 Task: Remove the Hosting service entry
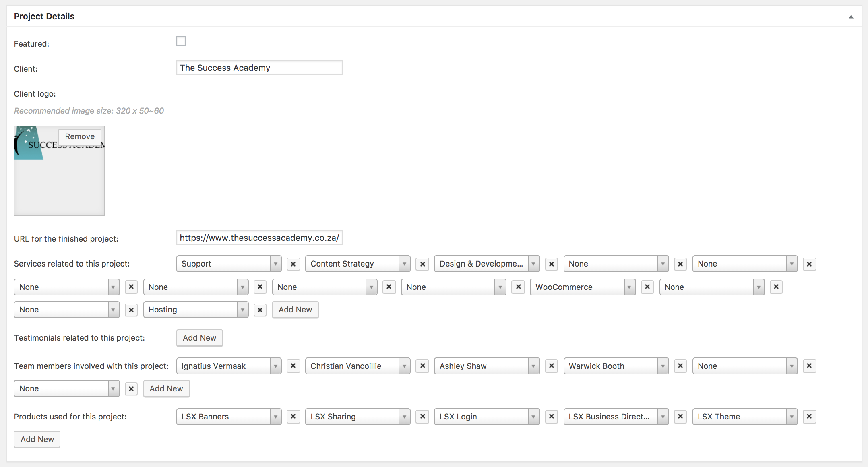(x=260, y=310)
